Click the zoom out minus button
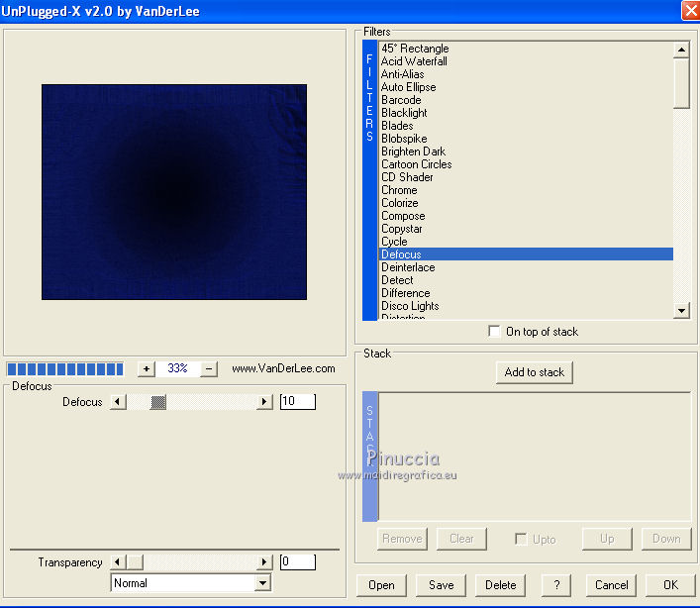The height and width of the screenshot is (608, 700). (209, 368)
